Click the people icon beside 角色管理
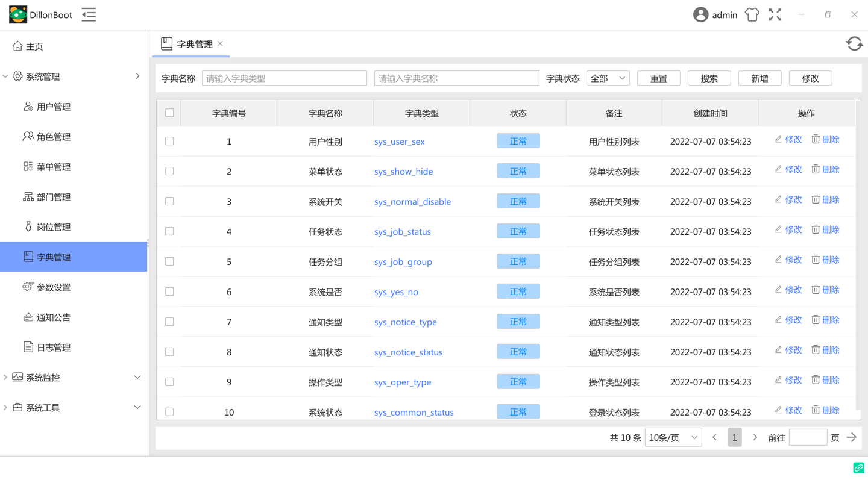Screen dimensions: 868x480 click(x=28, y=136)
